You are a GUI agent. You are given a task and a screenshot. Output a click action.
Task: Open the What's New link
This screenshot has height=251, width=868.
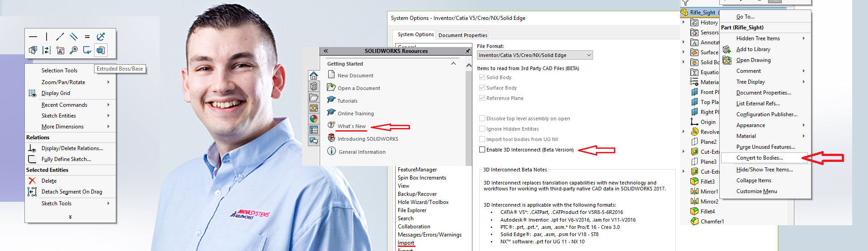pyautogui.click(x=352, y=126)
